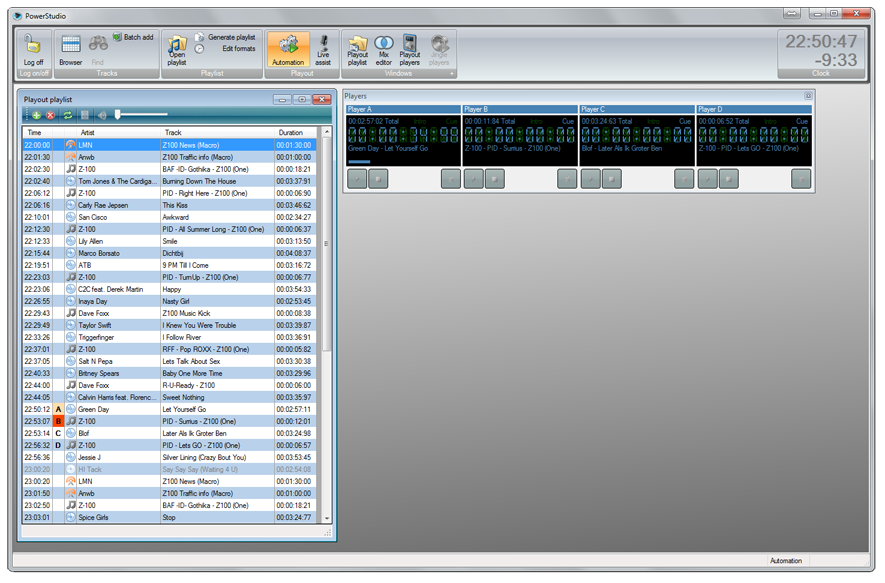885x583 pixels.
Task: Adjust the playlist volume slider
Action: (118, 116)
